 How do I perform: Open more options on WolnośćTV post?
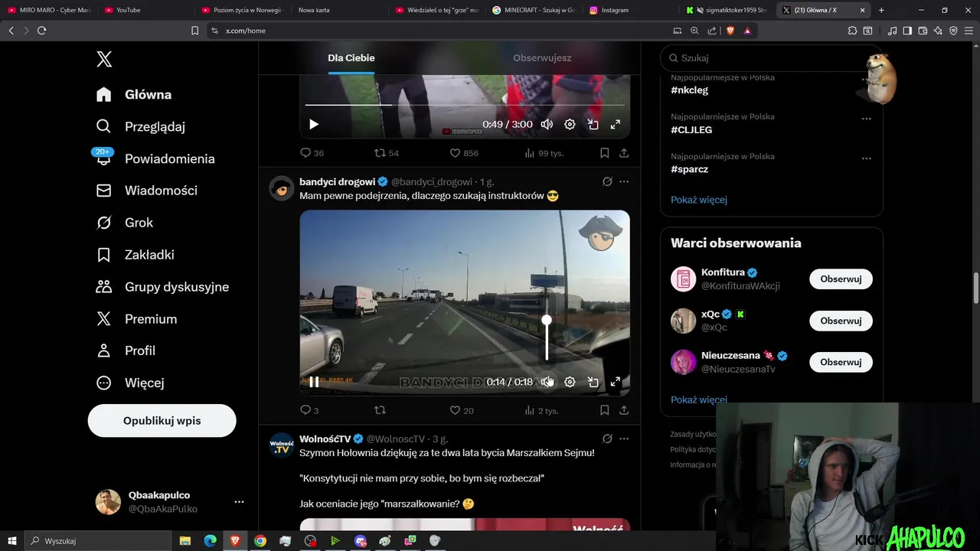pos(624,439)
